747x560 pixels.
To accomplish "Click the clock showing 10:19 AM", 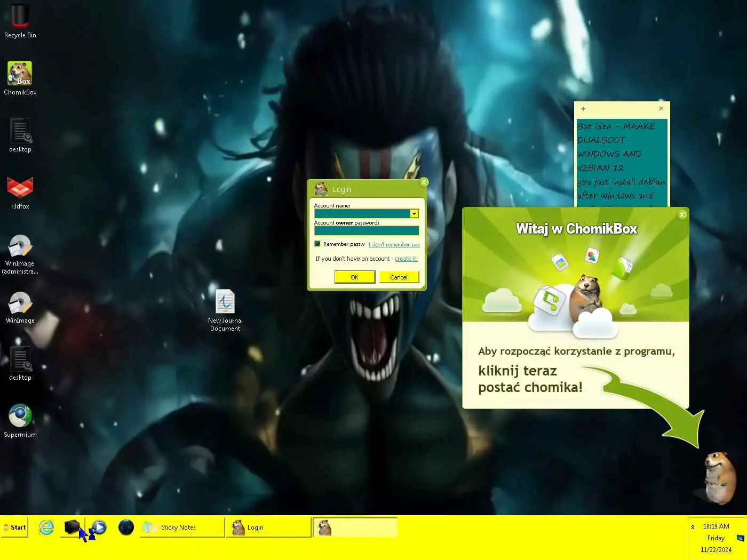I will pos(716,526).
